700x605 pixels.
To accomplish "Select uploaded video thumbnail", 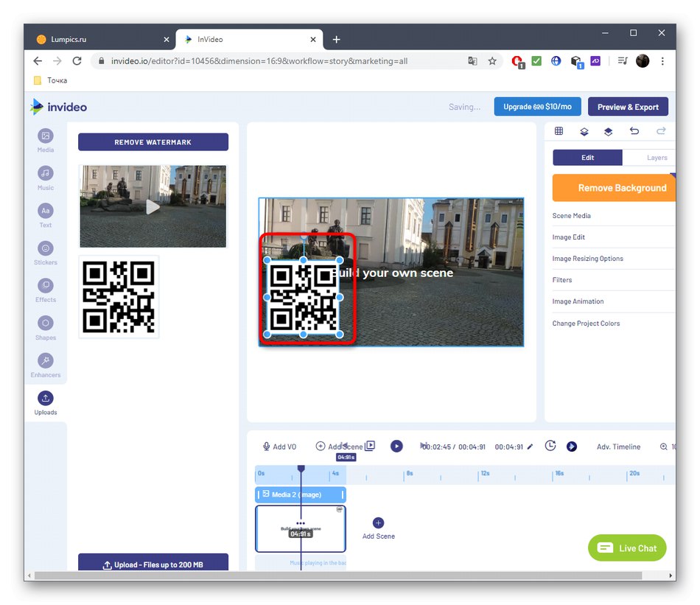I will 153,206.
